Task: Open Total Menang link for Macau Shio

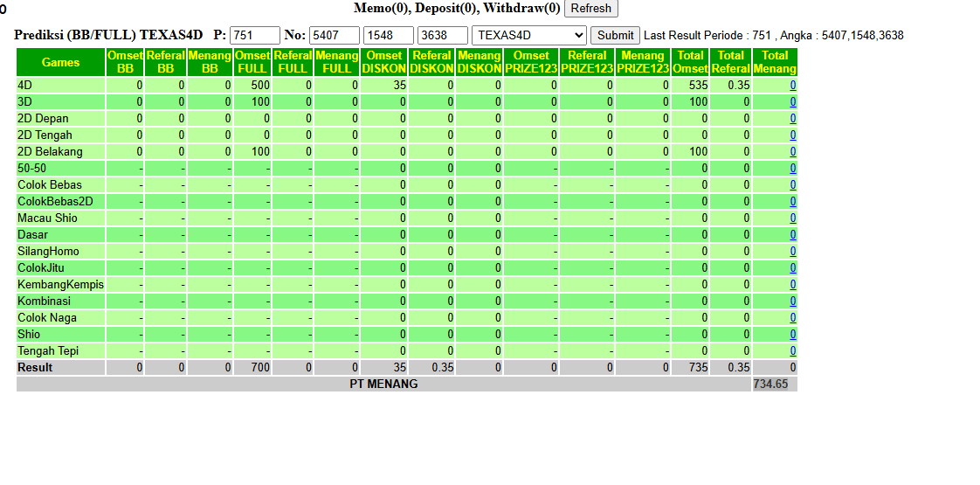Action: [792, 218]
